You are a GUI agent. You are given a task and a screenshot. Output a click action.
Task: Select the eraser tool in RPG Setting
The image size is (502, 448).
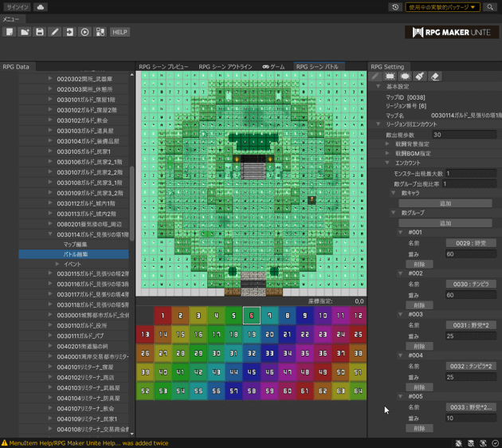[x=435, y=77]
